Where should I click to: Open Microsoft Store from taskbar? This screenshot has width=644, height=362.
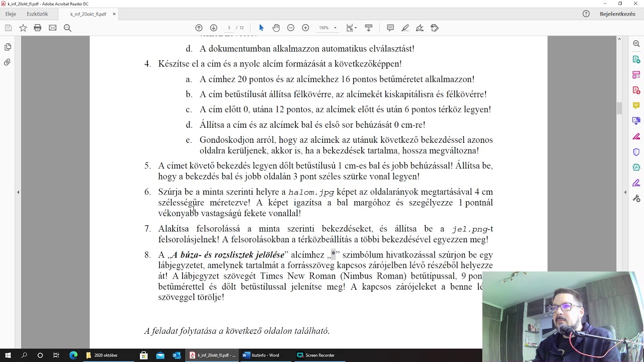pos(143,355)
